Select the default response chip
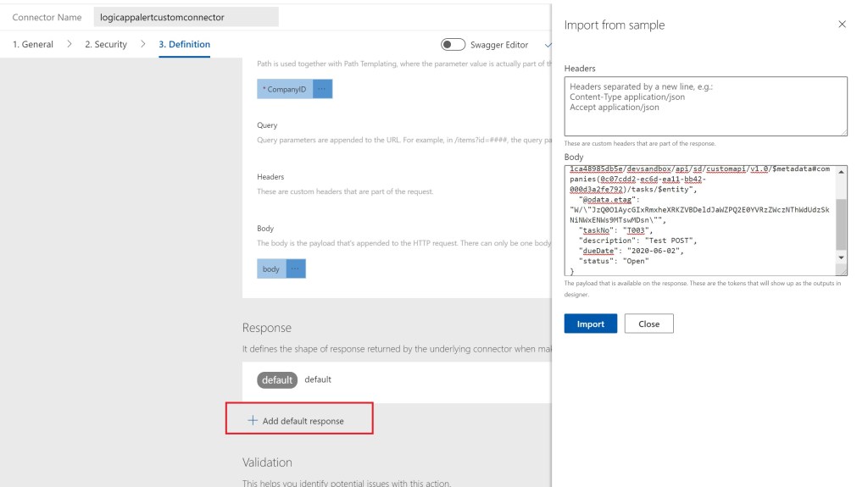This screenshot has width=868, height=487. [x=276, y=380]
